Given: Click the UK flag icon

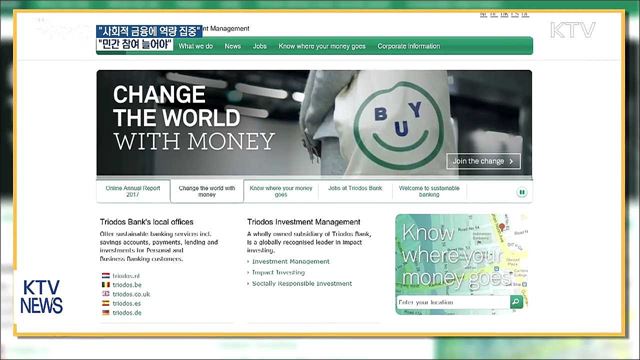Looking at the screenshot, I should [106, 294].
